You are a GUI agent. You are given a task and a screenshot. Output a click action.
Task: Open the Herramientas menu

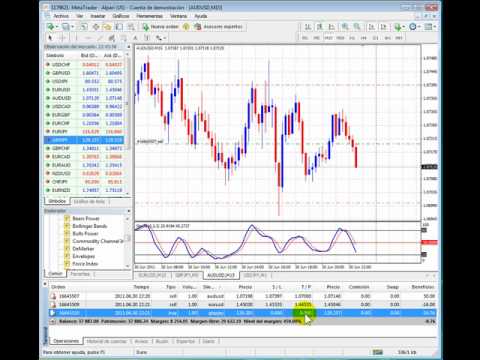149,16
